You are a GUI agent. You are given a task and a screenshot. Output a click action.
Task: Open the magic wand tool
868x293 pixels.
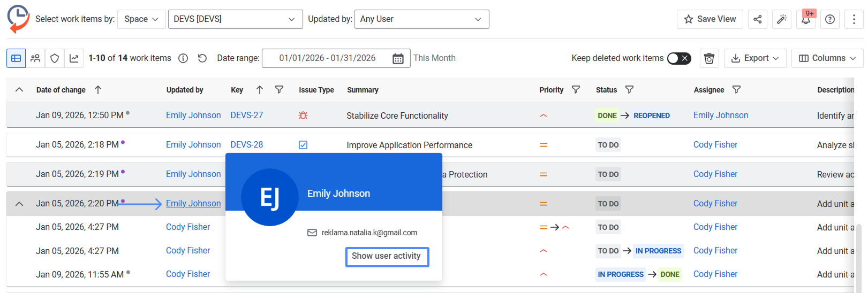coord(782,19)
